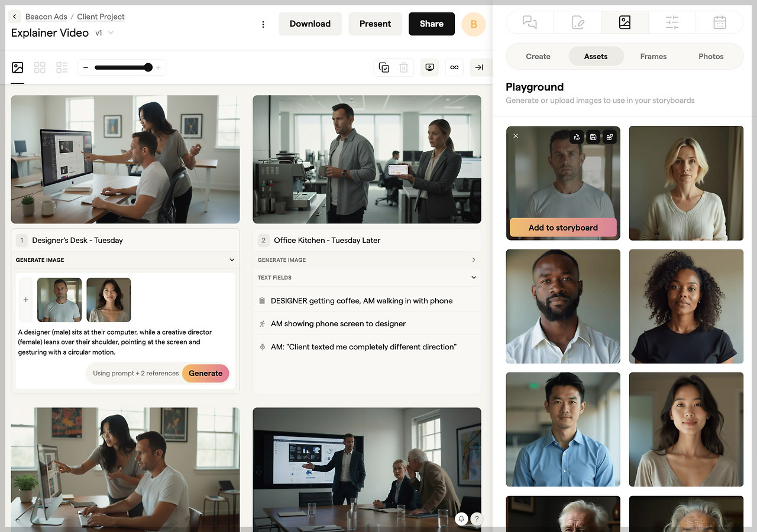757x532 pixels.
Task: Open the three-dot more options menu
Action: tap(263, 24)
